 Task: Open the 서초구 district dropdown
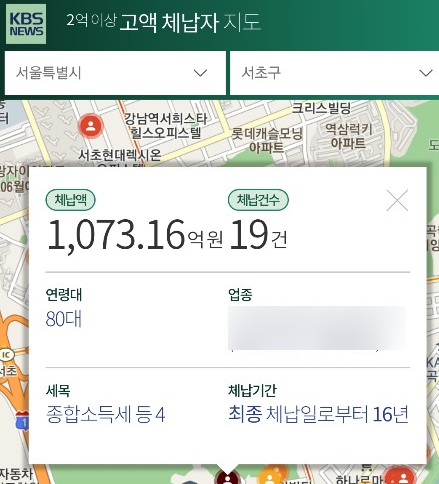tap(334, 73)
